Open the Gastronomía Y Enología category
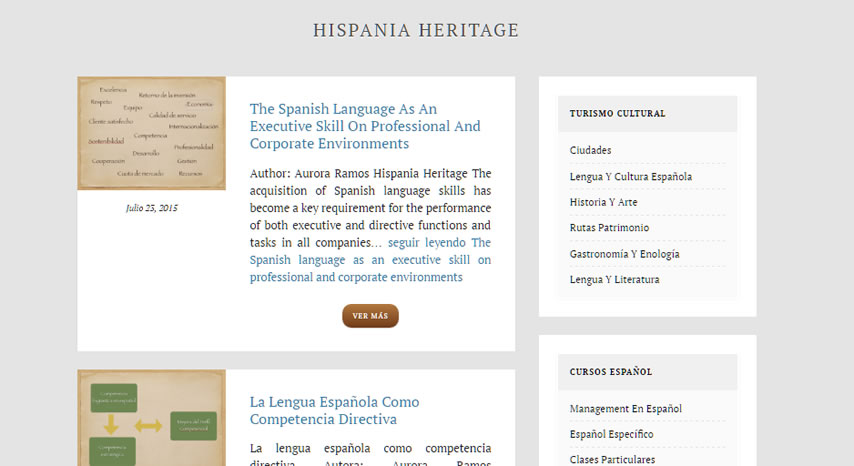Image resolution: width=854 pixels, height=466 pixels. click(x=625, y=254)
